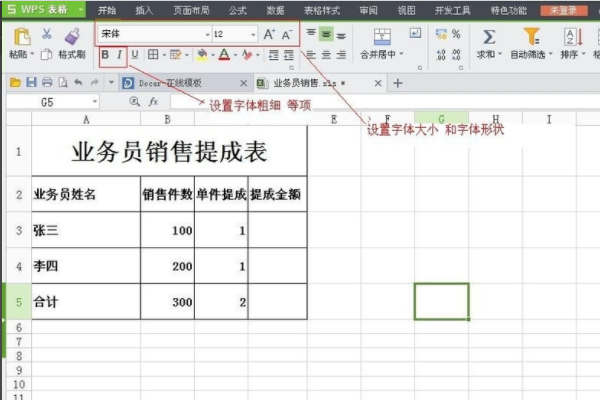The height and width of the screenshot is (400, 600).
Task: Click the 未登录 login button
Action: tap(564, 10)
